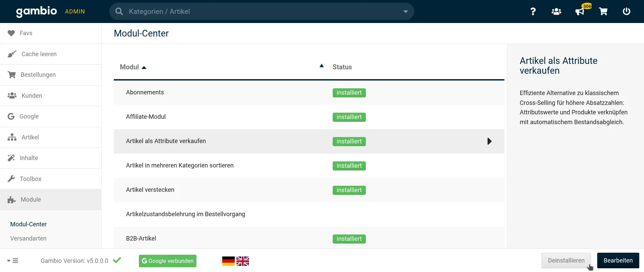Switch to English flag language
644x272 pixels.
pos(243,261)
